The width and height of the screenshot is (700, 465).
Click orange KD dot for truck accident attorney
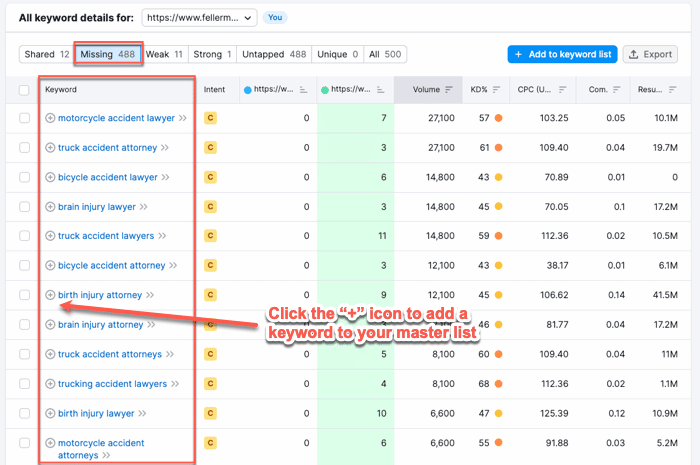click(497, 148)
